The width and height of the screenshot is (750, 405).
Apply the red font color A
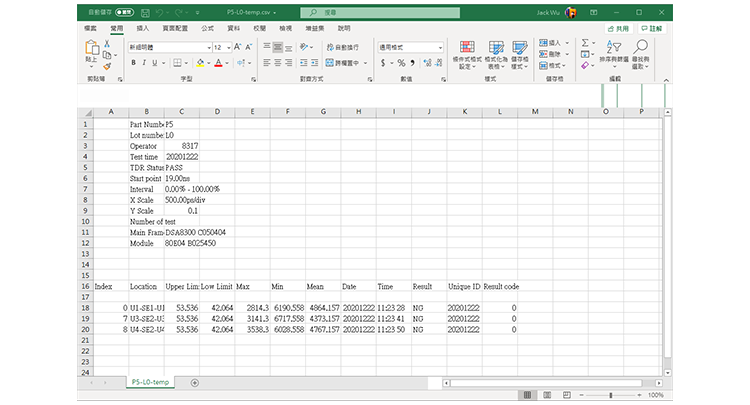[x=218, y=63]
